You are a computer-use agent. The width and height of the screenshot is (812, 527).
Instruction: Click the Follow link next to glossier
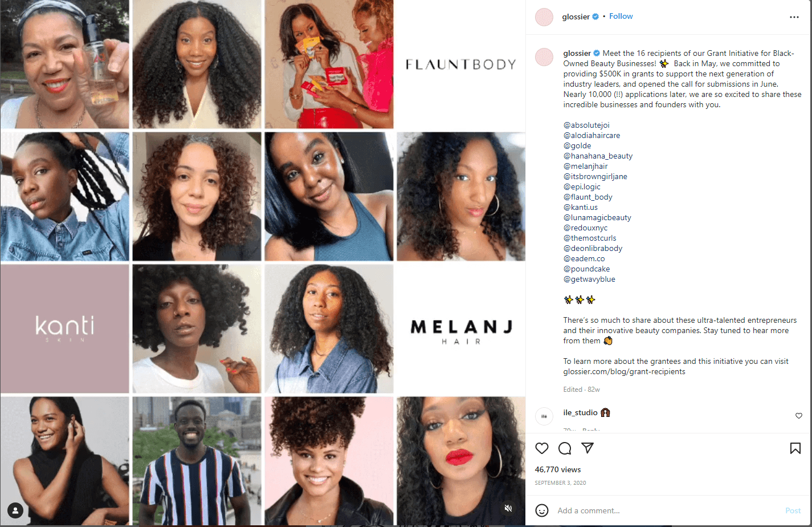(621, 16)
